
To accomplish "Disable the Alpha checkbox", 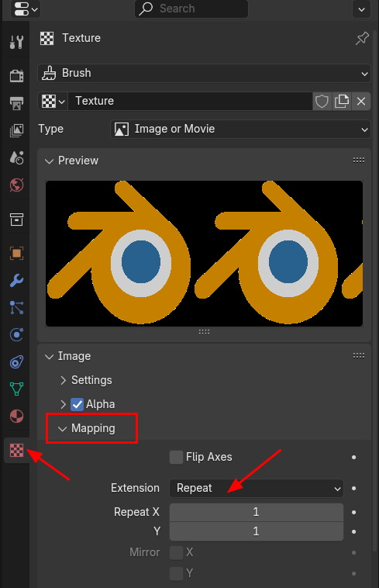I will [x=78, y=405].
